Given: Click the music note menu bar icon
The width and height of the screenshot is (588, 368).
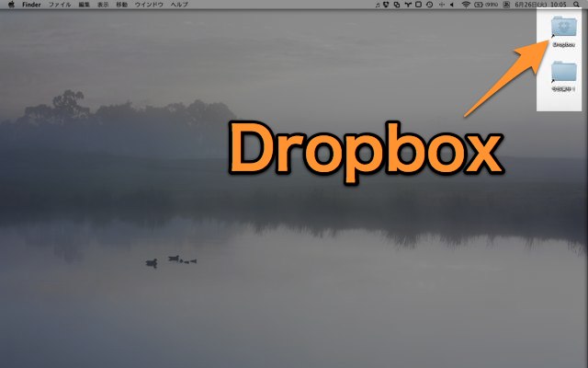Looking at the screenshot, I should tap(378, 5).
